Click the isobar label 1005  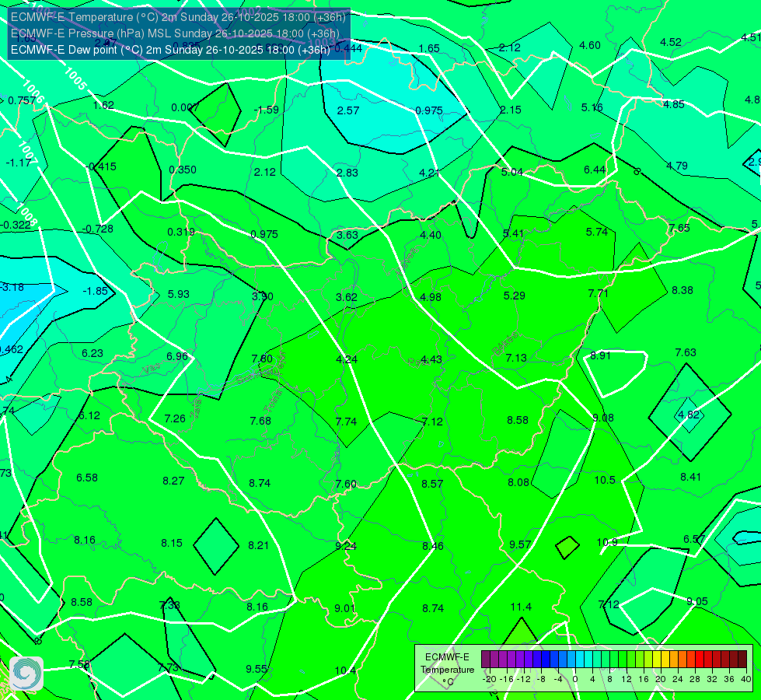tap(75, 79)
